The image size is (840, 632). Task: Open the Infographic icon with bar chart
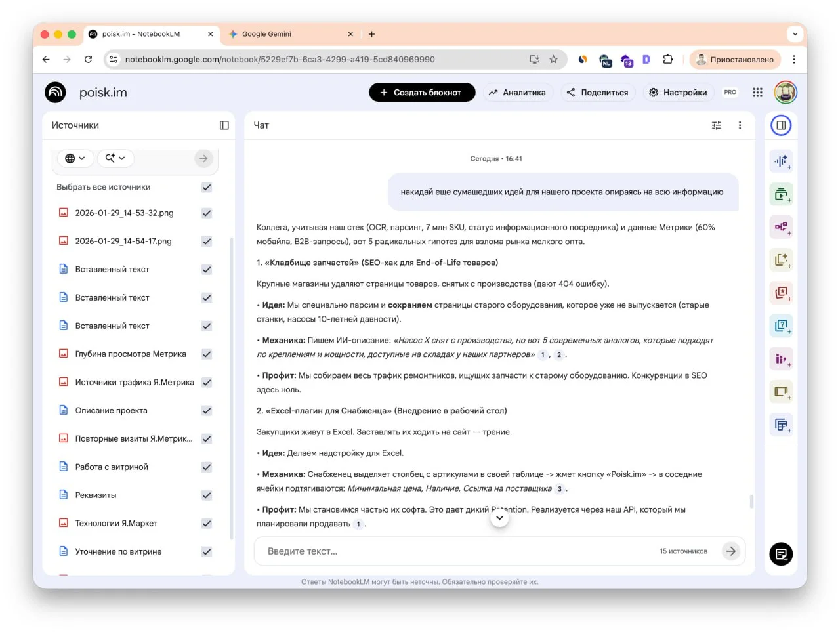pos(781,358)
